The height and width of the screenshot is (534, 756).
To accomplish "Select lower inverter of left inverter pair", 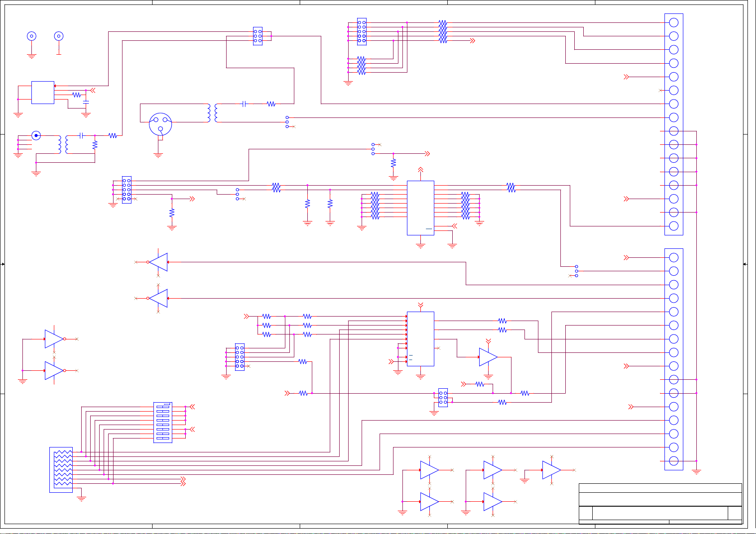I will tap(54, 370).
